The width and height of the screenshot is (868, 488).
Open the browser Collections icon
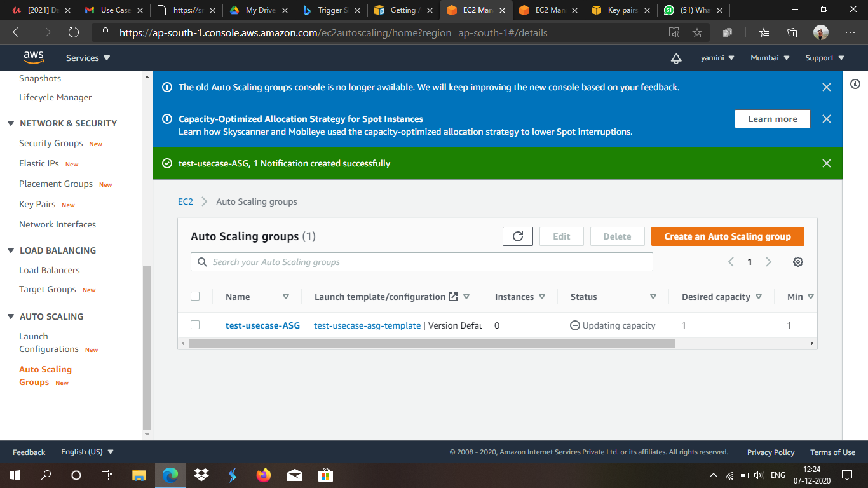792,32
